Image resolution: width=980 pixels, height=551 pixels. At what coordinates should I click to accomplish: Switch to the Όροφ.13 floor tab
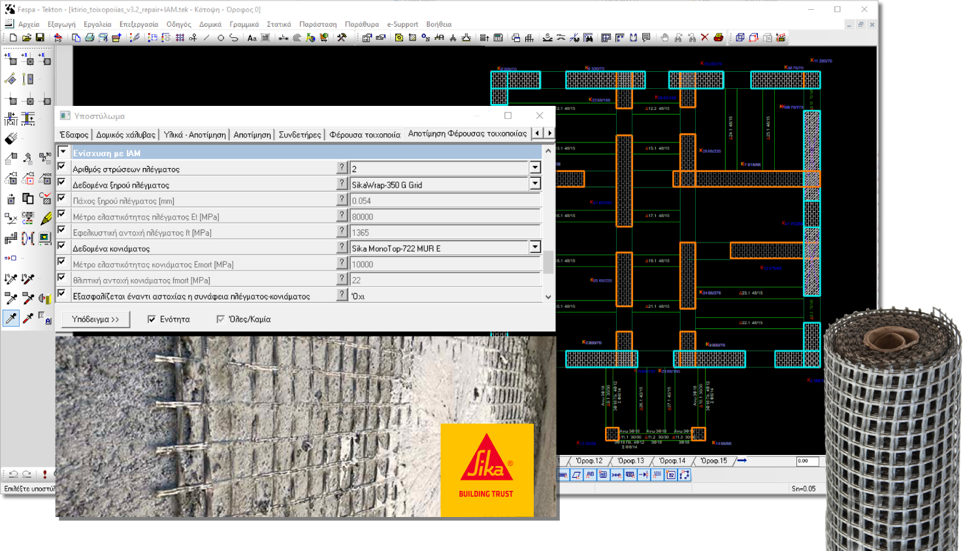click(x=630, y=461)
